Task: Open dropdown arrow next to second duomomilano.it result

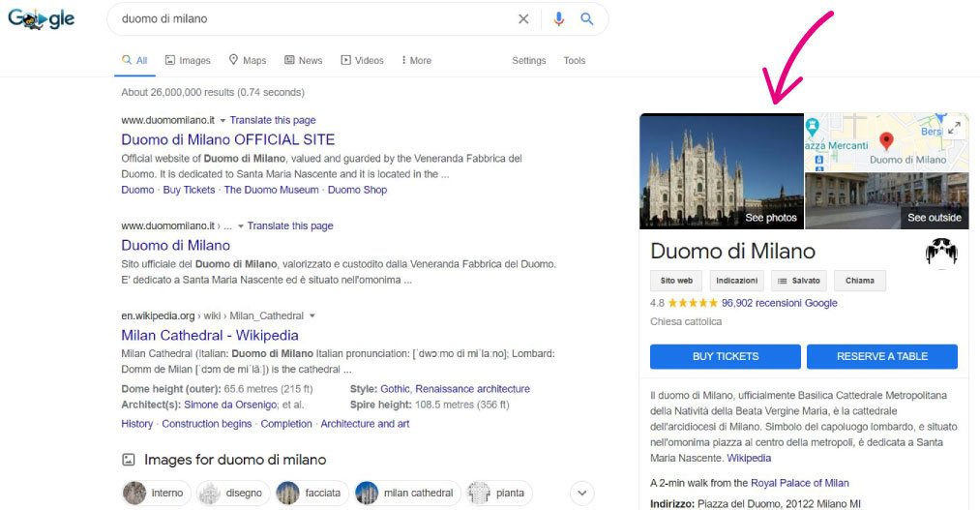Action: (241, 226)
